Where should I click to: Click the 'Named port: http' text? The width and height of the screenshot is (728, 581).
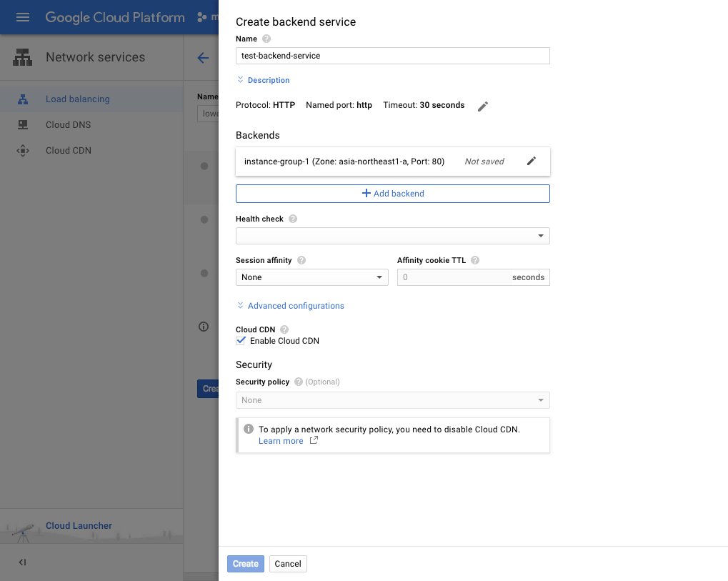point(339,105)
